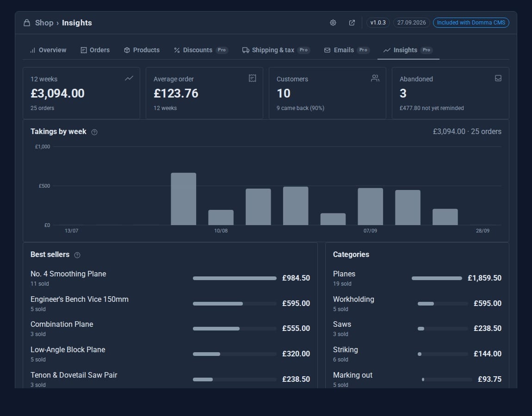Click the Categories panel heading
Screen dimensions: 532x416
pos(351,255)
